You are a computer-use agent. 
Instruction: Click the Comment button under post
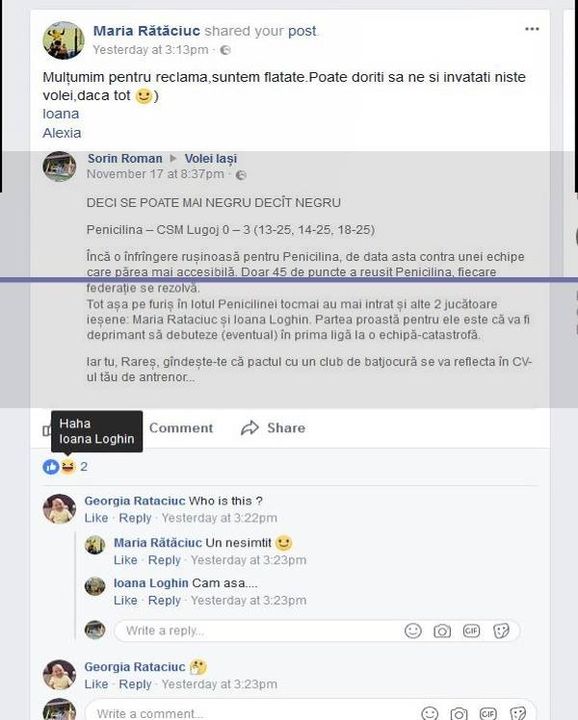[181, 428]
